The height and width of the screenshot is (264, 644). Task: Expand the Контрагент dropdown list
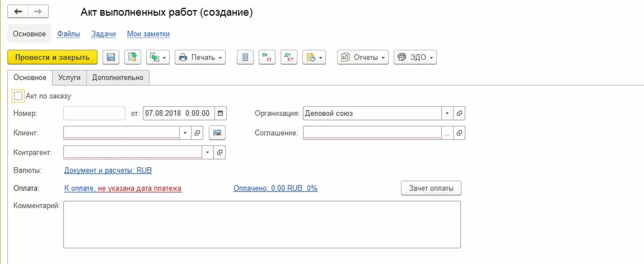207,152
